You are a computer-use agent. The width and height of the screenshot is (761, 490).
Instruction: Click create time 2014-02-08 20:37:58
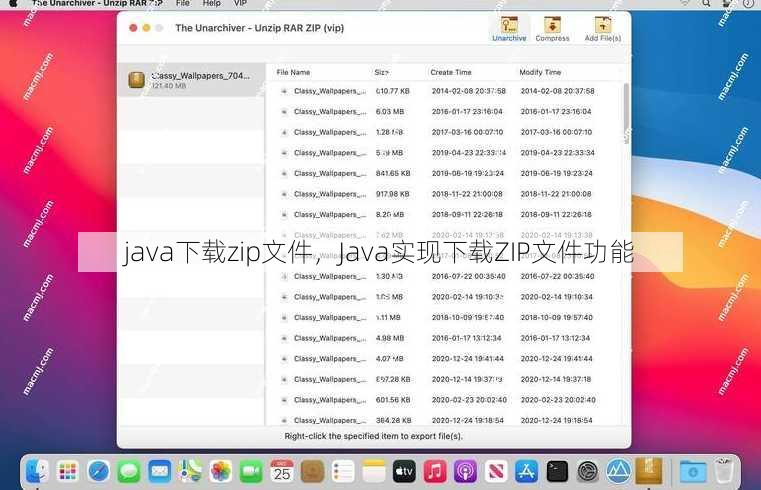pyautogui.click(x=469, y=91)
